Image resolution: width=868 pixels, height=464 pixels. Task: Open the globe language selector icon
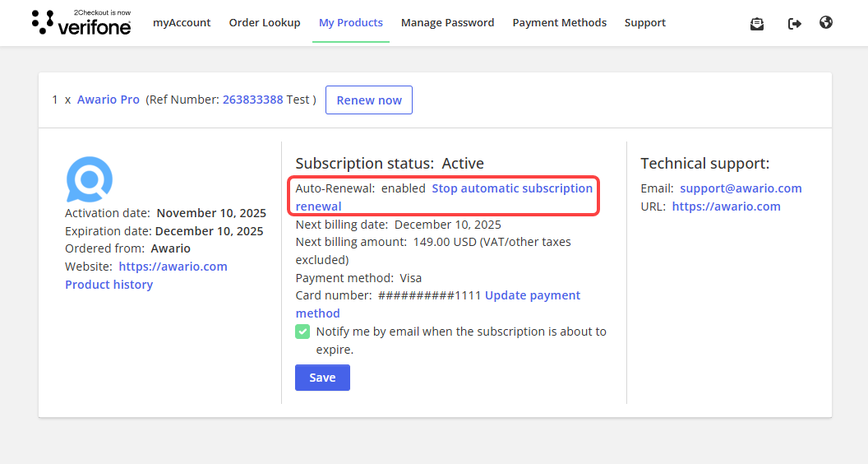tap(826, 23)
